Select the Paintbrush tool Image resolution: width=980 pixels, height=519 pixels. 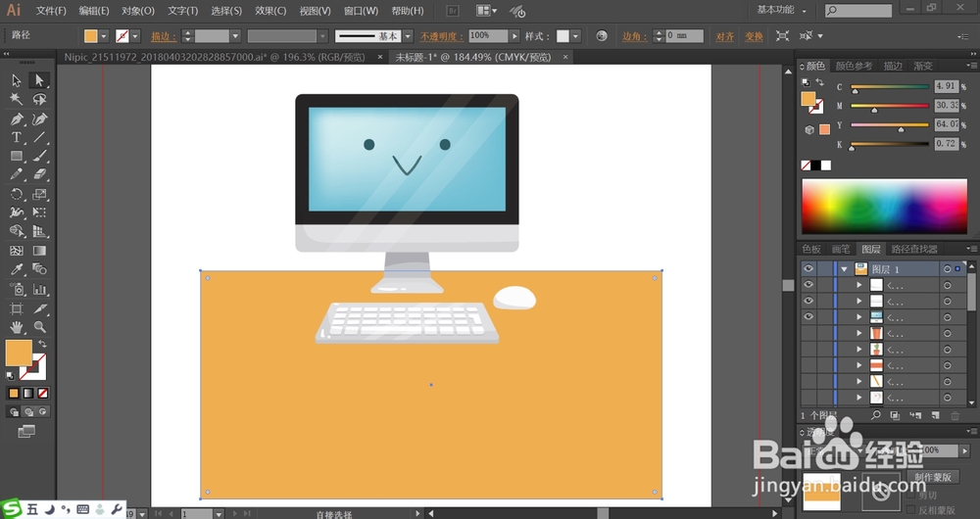click(x=39, y=156)
